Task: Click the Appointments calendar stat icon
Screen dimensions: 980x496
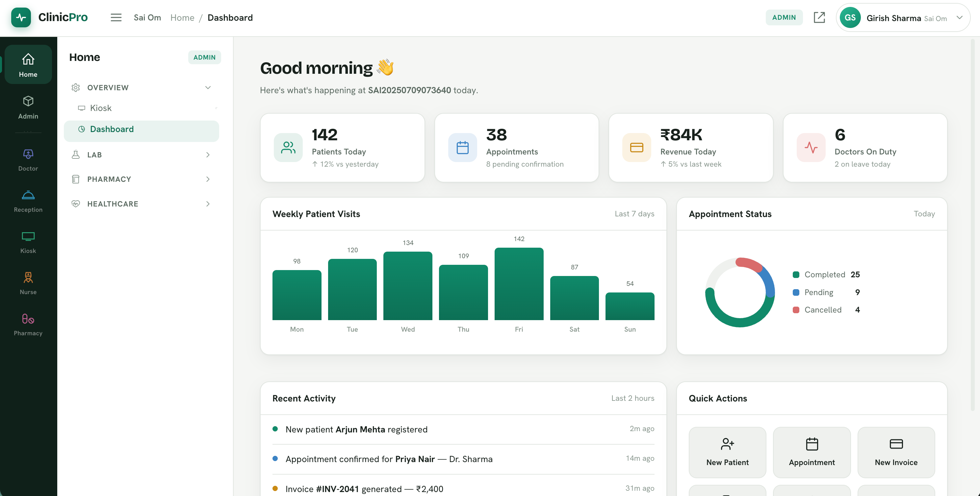Action: (462, 147)
